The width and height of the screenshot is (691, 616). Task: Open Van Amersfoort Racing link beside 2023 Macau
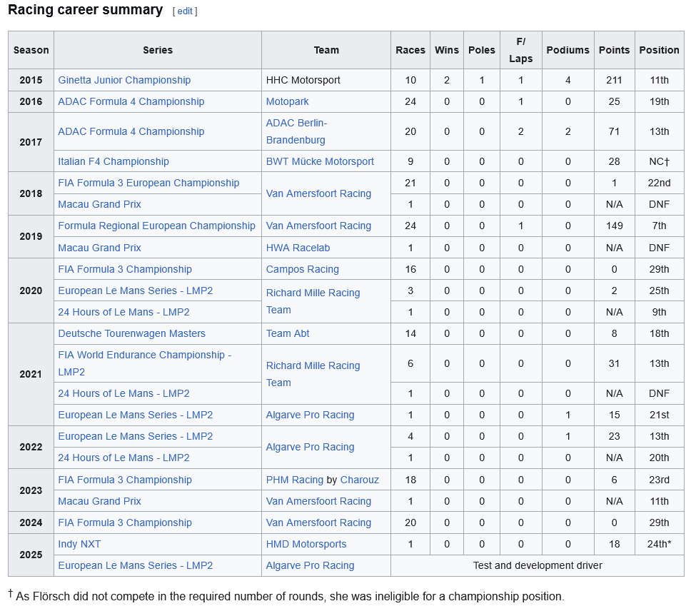click(318, 501)
